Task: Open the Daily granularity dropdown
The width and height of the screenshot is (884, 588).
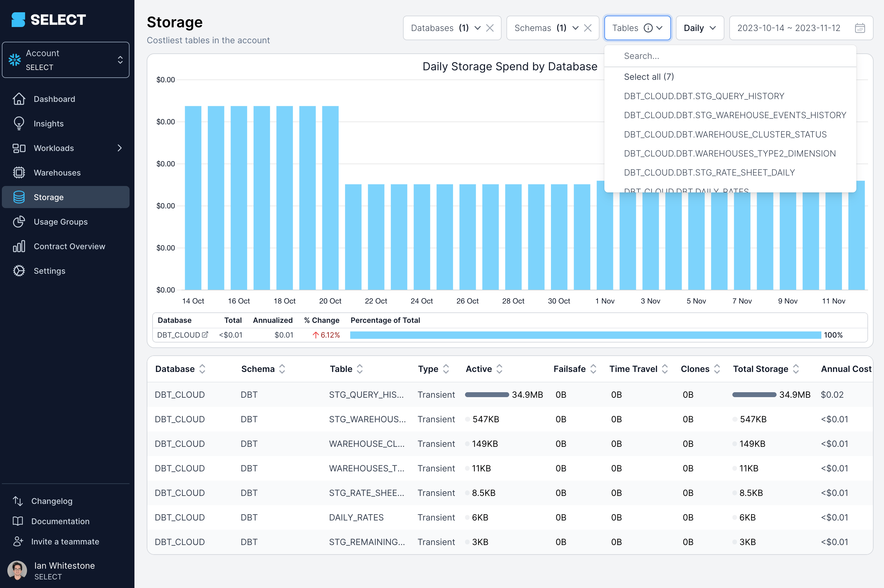Action: (x=700, y=28)
